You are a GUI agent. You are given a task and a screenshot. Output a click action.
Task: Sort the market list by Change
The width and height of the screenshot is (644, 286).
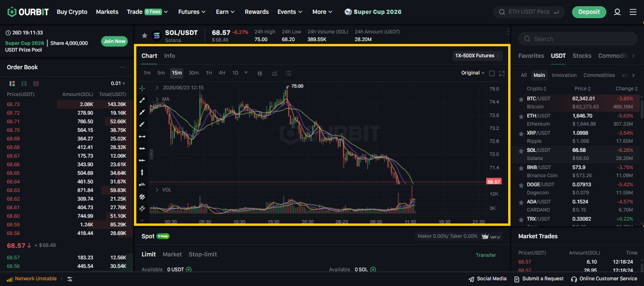(626, 89)
